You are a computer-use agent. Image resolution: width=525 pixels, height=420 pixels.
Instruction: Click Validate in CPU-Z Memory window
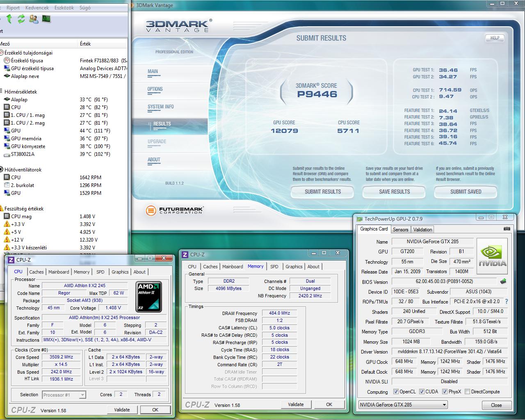coord(296,404)
